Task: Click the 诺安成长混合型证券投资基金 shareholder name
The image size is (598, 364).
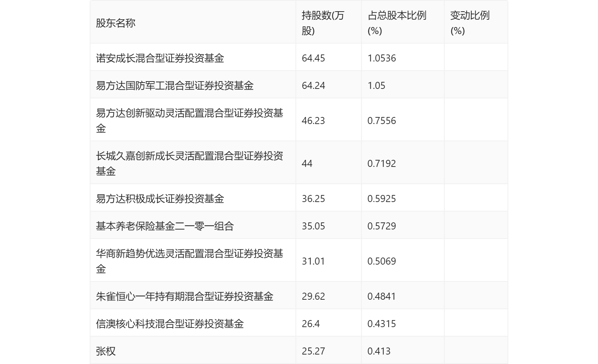Action: tap(160, 58)
